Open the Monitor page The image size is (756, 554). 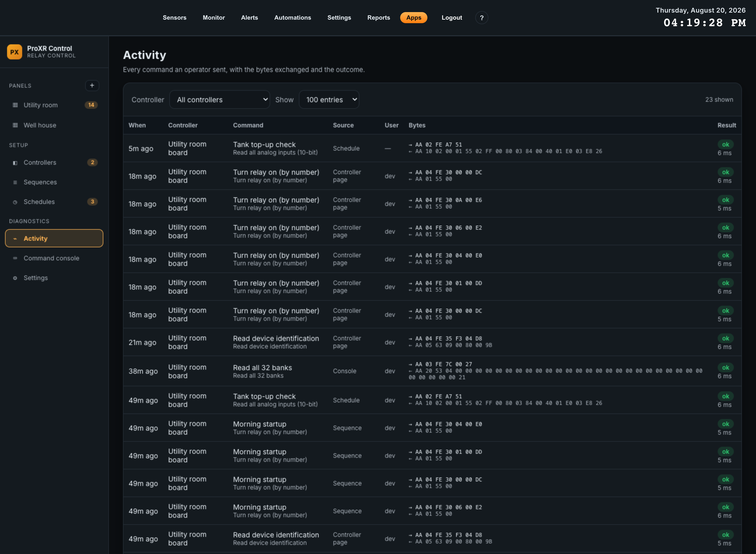pyautogui.click(x=214, y=18)
